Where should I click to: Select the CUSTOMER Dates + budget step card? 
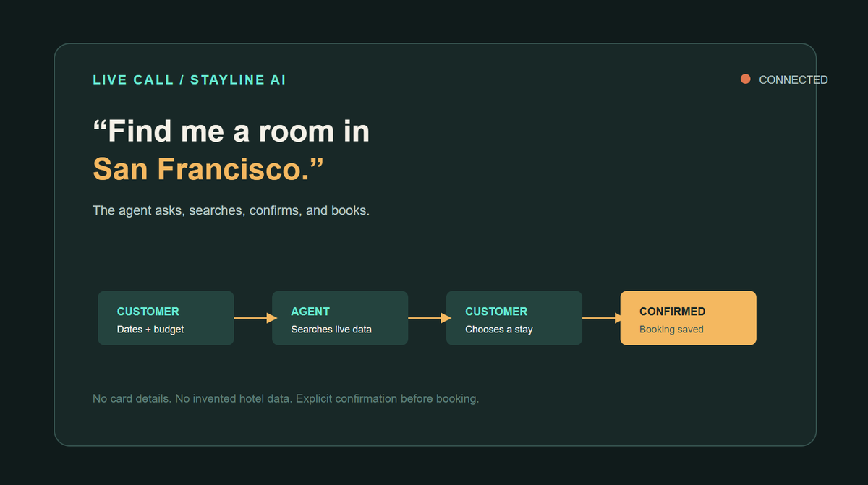click(x=166, y=318)
